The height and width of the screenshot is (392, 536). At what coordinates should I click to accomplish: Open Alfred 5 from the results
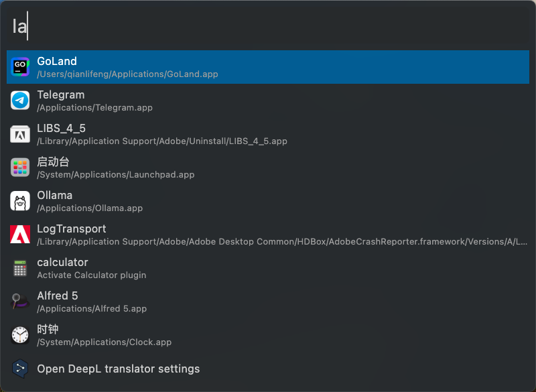[x=268, y=302]
